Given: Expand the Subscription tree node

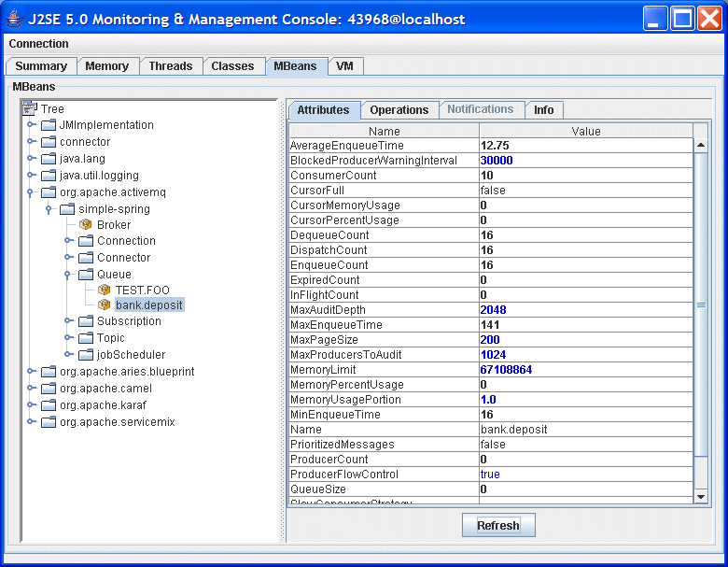Looking at the screenshot, I should [x=68, y=320].
